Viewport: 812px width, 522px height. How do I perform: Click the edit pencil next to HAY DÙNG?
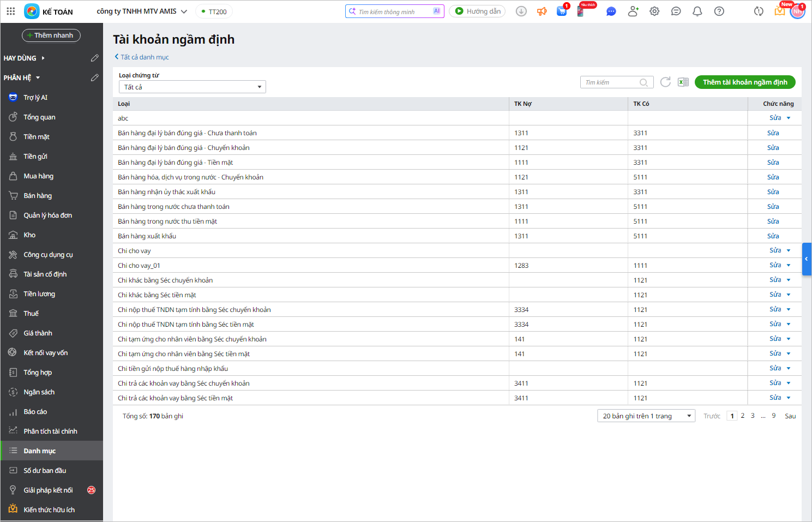[94, 58]
